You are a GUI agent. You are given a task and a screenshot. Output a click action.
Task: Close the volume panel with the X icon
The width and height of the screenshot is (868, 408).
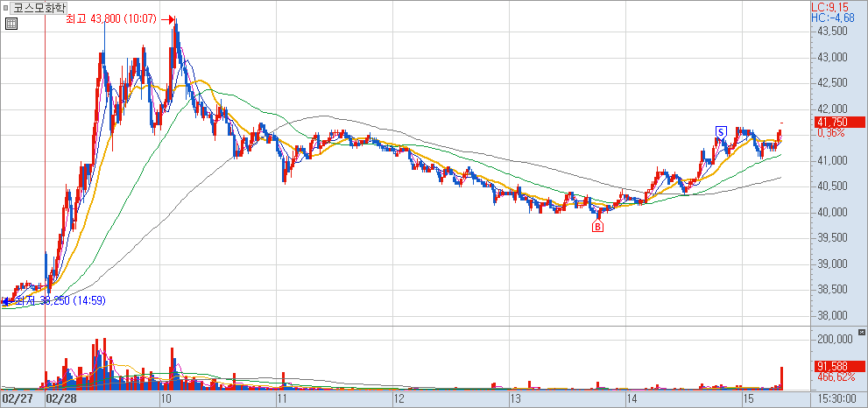coord(861,332)
